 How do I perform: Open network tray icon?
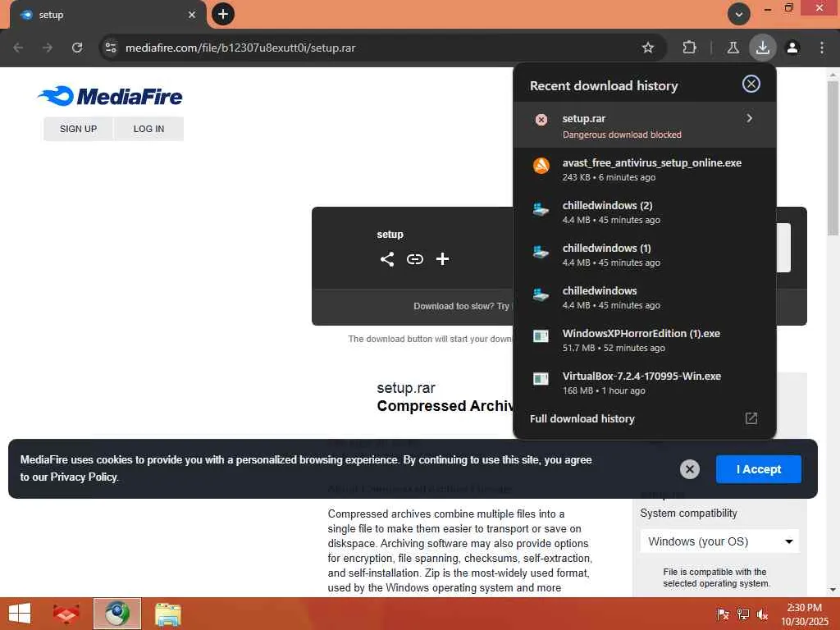743,614
